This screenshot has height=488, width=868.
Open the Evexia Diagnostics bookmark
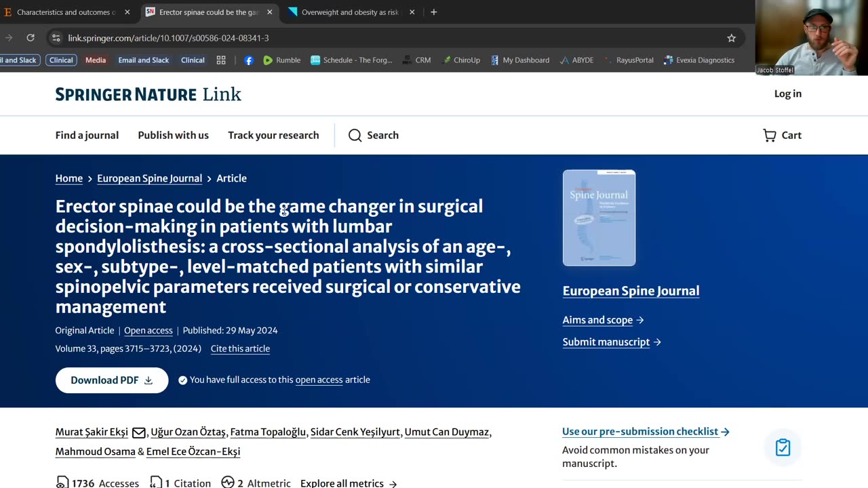pyautogui.click(x=698, y=60)
